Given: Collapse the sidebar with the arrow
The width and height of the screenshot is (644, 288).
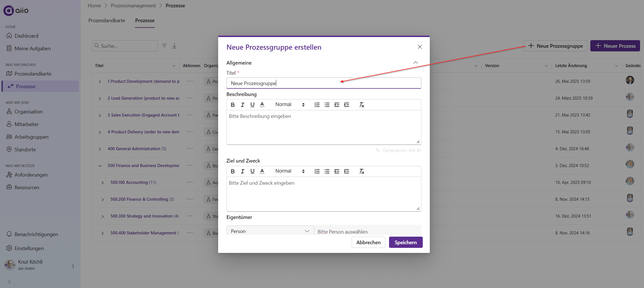Looking at the screenshot, I should click(10, 282).
